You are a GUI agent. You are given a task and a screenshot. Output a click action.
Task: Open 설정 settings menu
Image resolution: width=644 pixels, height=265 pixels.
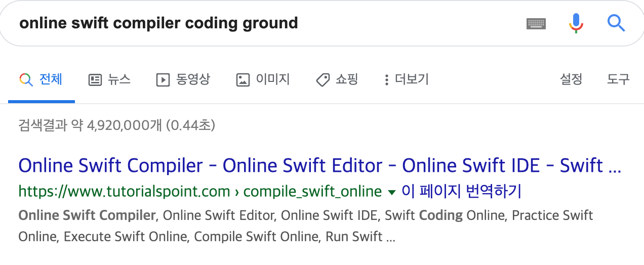pos(571,79)
